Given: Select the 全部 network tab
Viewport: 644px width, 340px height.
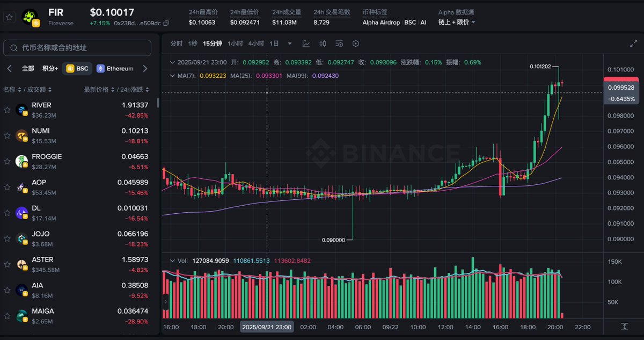Looking at the screenshot, I should (x=28, y=69).
